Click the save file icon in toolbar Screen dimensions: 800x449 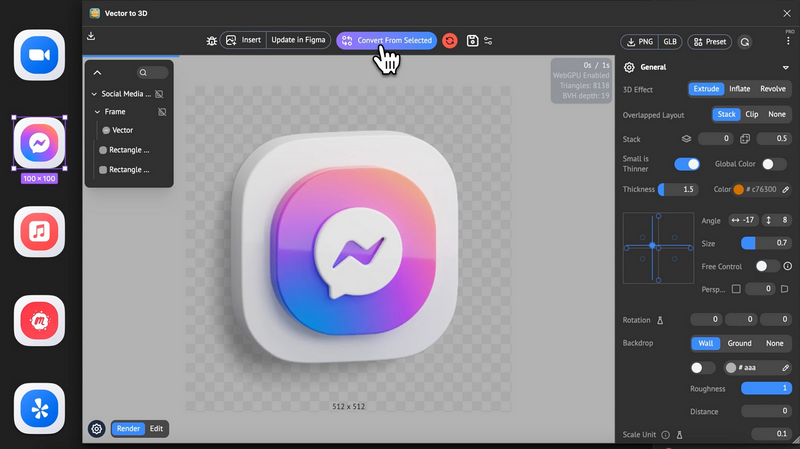click(x=472, y=41)
